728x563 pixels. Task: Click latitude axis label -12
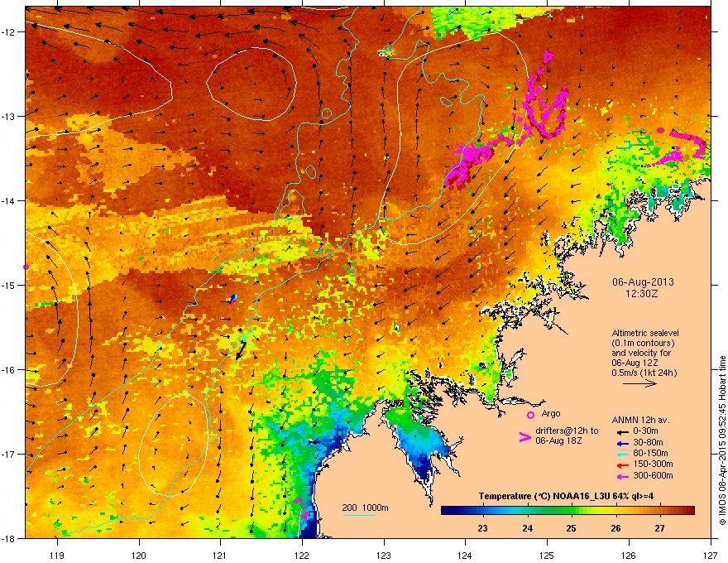(8, 32)
